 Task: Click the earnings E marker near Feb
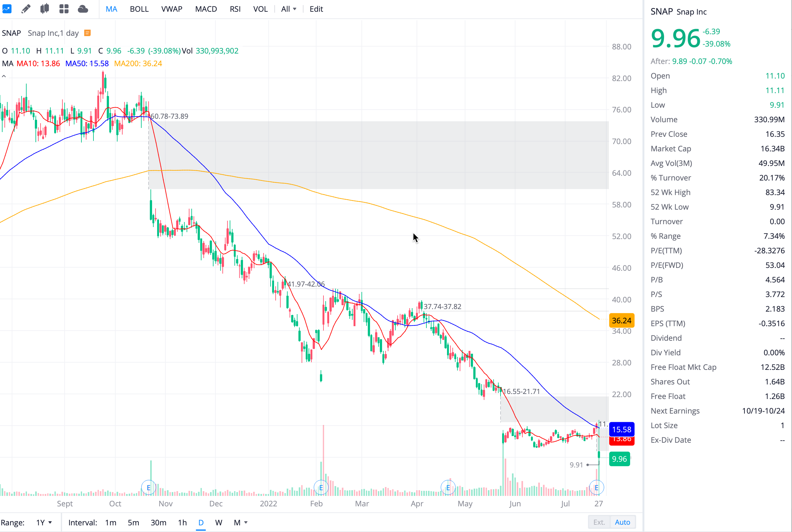point(321,488)
